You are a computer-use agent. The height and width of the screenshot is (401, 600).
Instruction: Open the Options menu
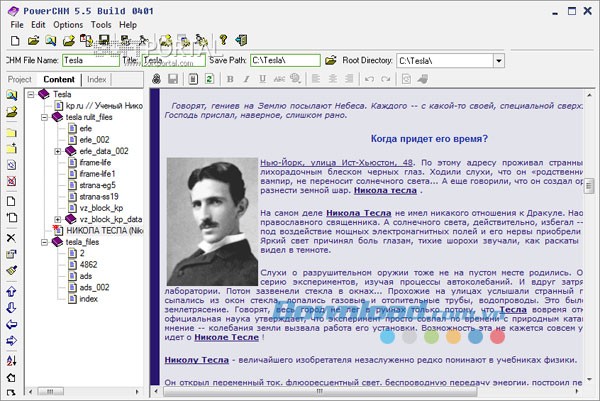(x=68, y=24)
